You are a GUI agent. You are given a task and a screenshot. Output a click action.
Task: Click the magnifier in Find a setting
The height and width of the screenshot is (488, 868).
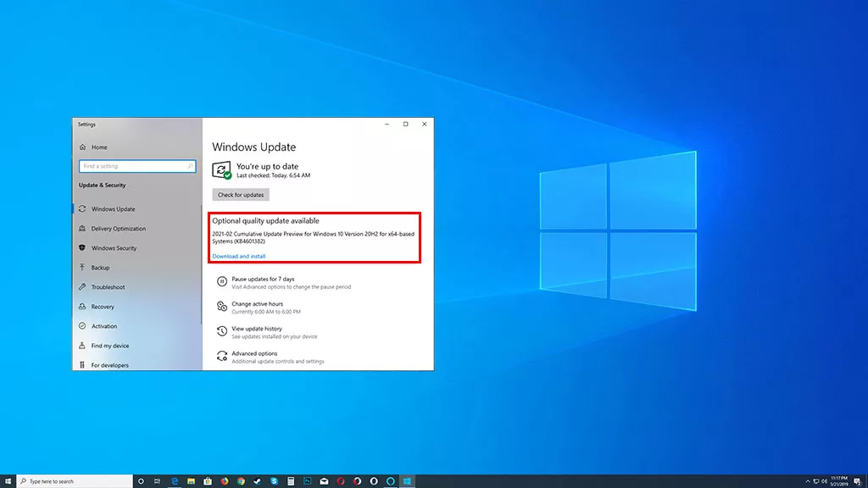[x=190, y=166]
